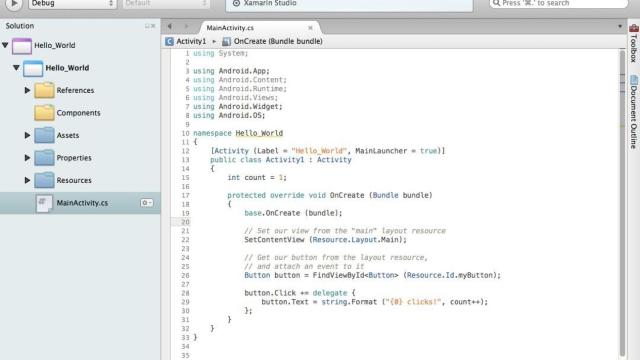Close the Solution pad
Viewport: 640px width, 360px height.
153,26
